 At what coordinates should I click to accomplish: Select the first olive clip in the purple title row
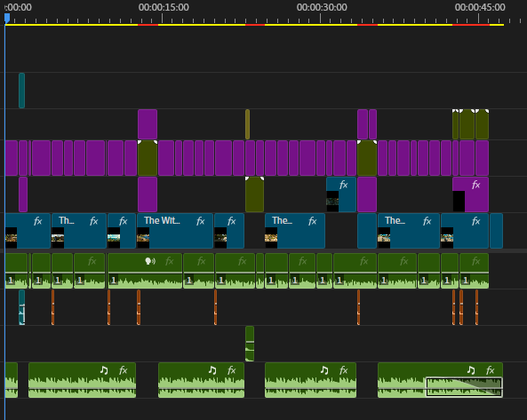pos(148,158)
